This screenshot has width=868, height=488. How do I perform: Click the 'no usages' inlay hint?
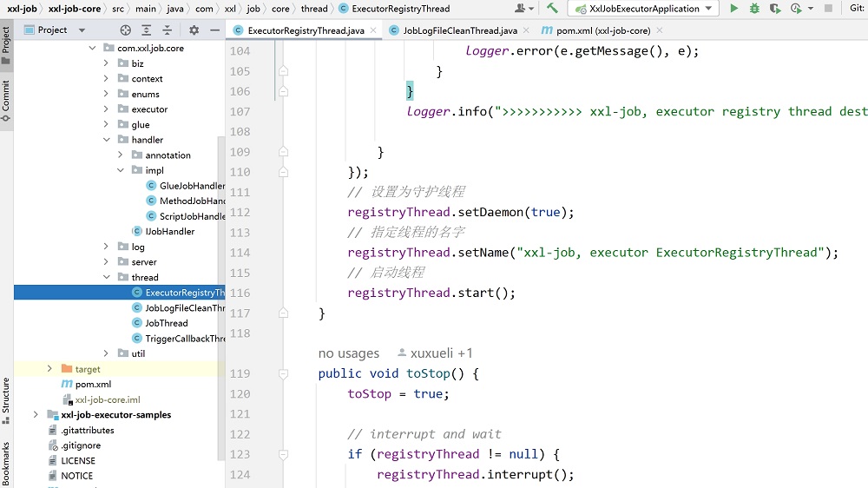[349, 353]
